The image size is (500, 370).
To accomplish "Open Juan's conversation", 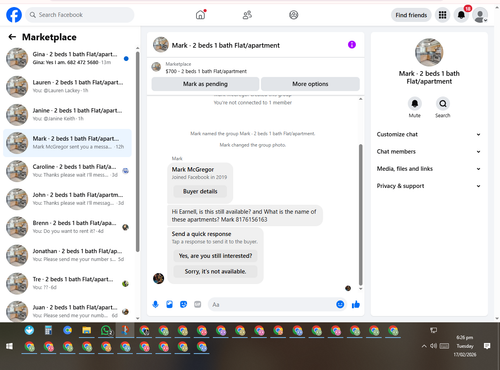I will (67, 311).
